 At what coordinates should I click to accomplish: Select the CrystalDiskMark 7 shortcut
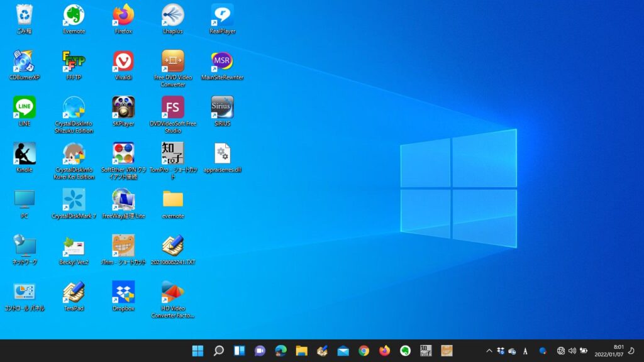[74, 200]
